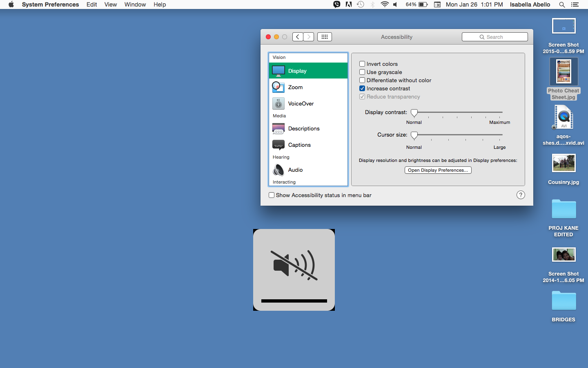Open the View menu
The height and width of the screenshot is (368, 588).
pyautogui.click(x=110, y=4)
